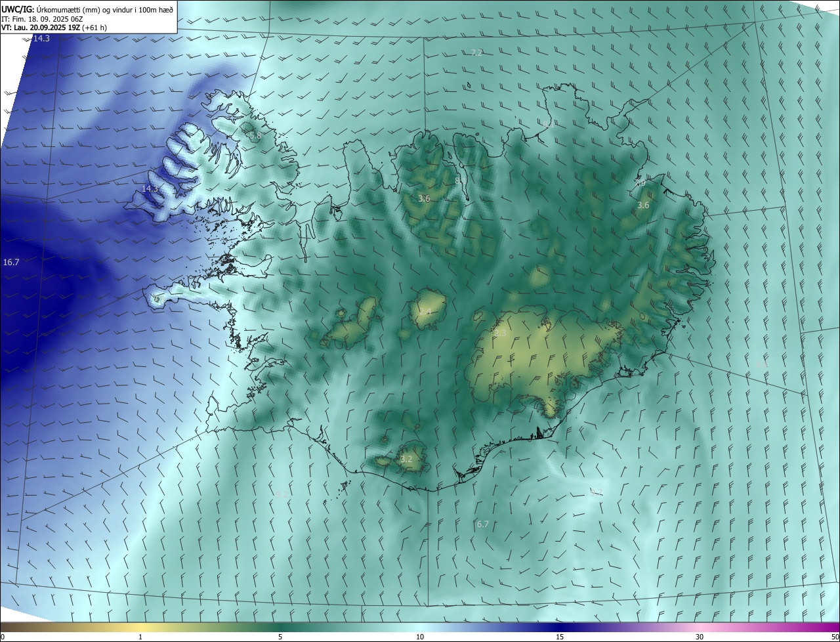Click the 2.3 value on the Vatnajökull glacier

500,333
